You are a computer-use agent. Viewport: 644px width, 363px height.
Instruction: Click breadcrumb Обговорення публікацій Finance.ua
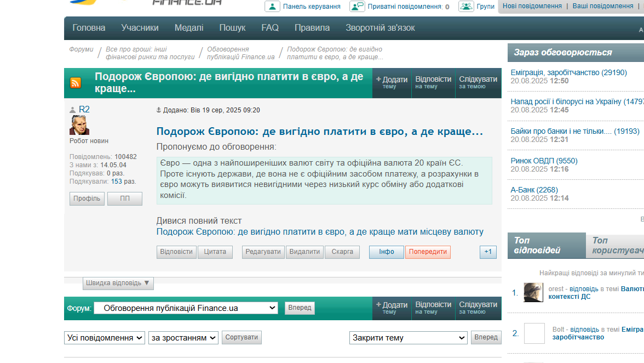click(241, 53)
